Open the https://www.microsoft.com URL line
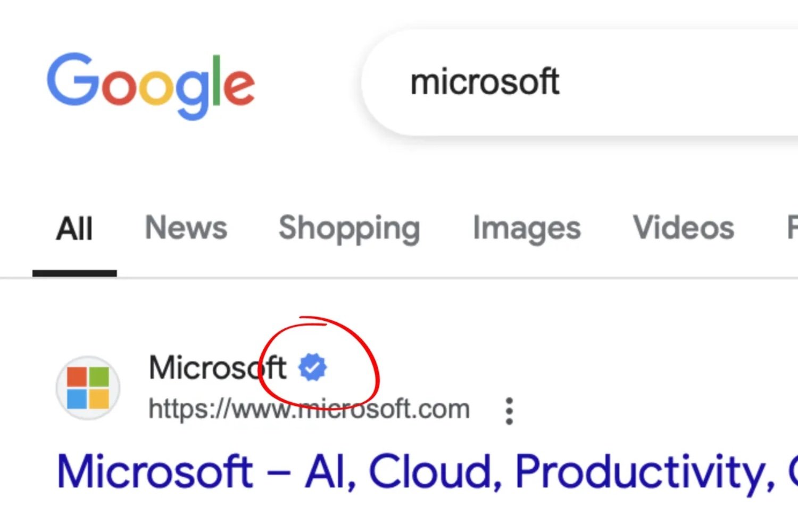Image resolution: width=798 pixels, height=532 pixels. point(309,409)
